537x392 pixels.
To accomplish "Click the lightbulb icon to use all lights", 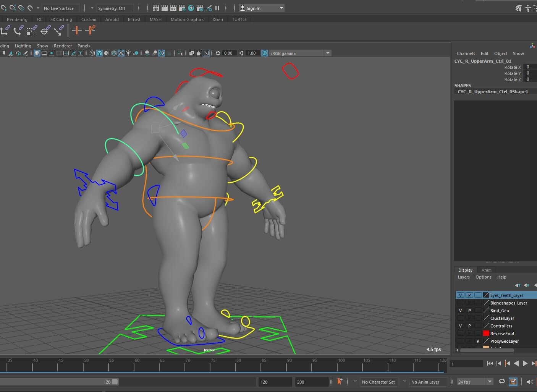I will 129,53.
